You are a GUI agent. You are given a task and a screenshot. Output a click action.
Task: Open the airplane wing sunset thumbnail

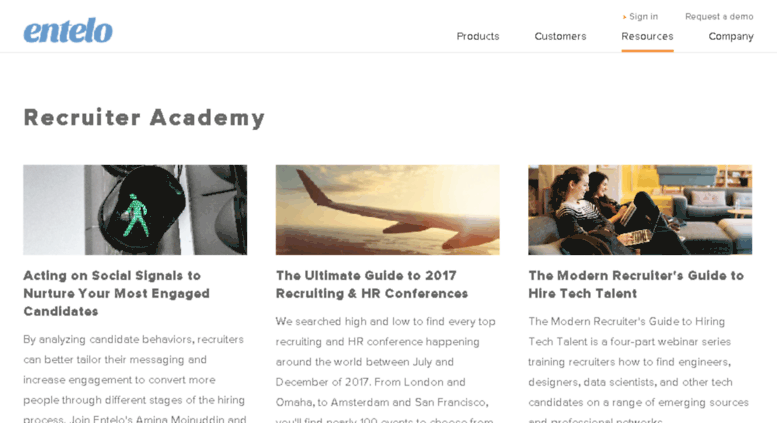pos(388,210)
